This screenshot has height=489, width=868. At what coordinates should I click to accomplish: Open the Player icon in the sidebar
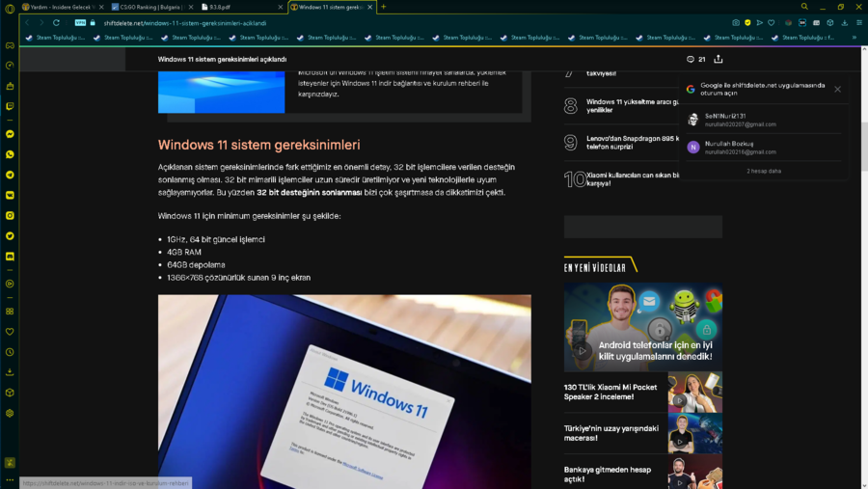[10, 284]
